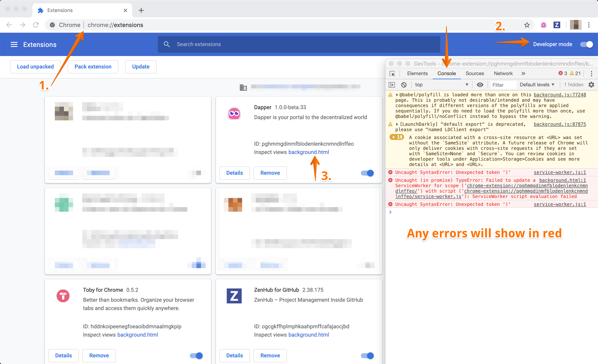The image size is (598, 364).
Task: Expand the LaunchDarkly deprecated warning
Action: 397,124
